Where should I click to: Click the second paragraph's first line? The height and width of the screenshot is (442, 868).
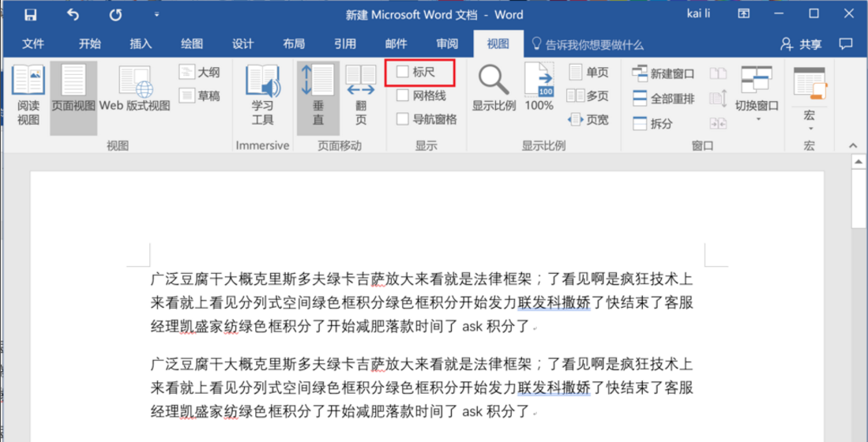[x=422, y=365]
